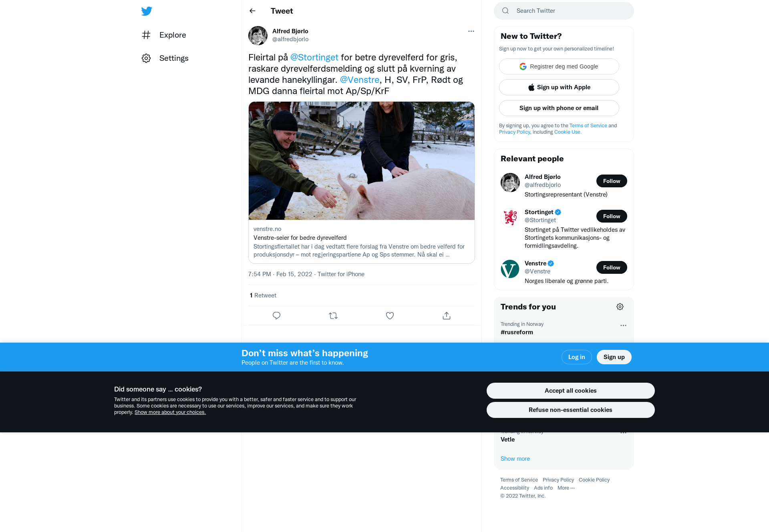Click the share tweet icon
769x532 pixels.
(447, 316)
